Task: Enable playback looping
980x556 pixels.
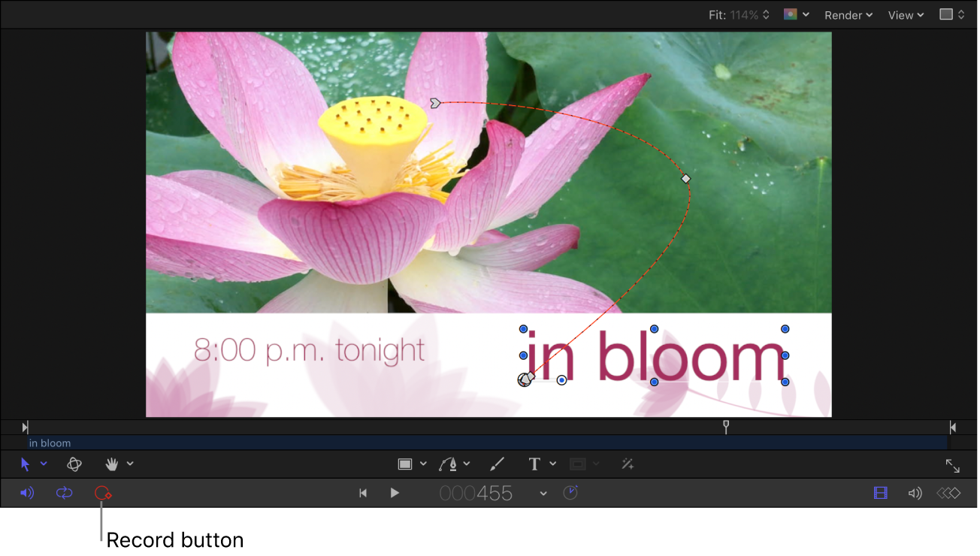Action: coord(64,493)
